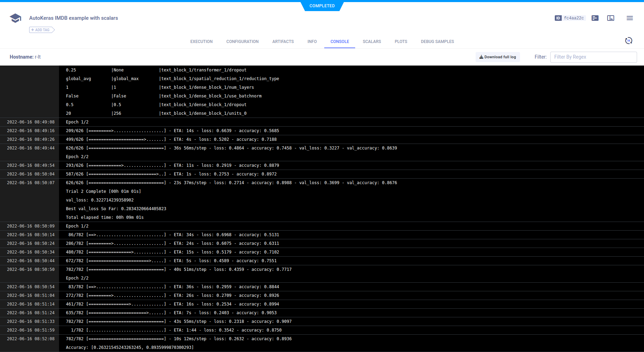Switch to the EXECUTION tab
The width and height of the screenshot is (644, 352).
[x=201, y=42]
